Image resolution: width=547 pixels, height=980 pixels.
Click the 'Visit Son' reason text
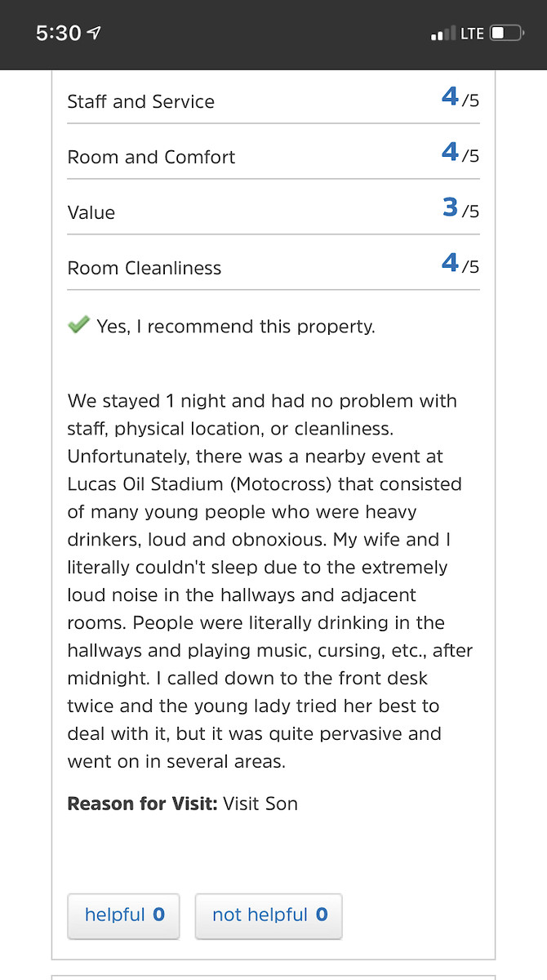coord(260,804)
